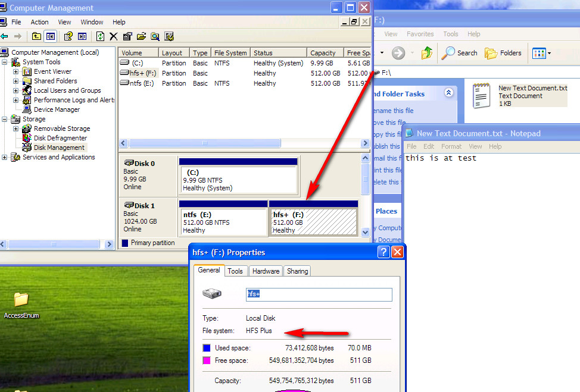Select Disk Management in the tree
The image size is (580, 392).
pos(59,148)
